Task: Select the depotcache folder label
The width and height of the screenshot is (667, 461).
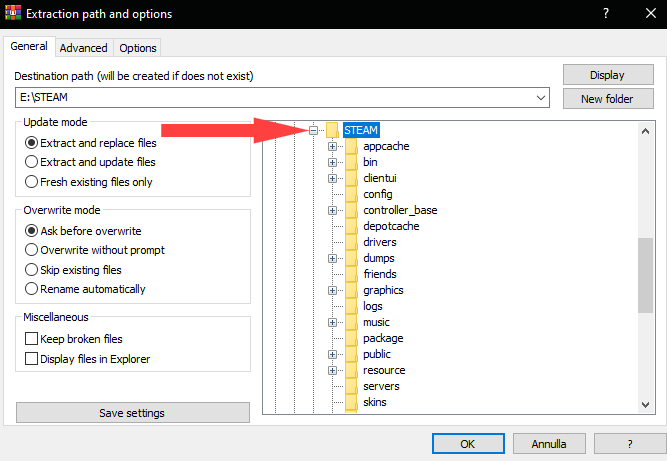Action: pos(391,226)
